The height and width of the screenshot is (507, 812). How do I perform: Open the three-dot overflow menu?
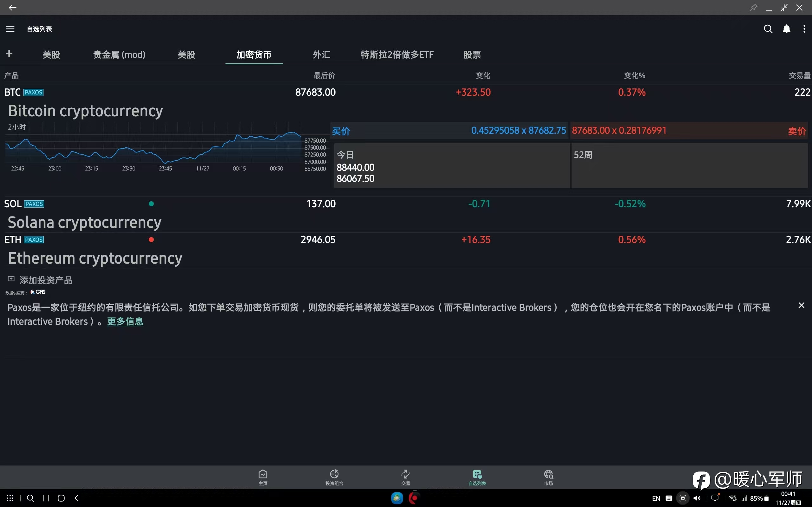click(804, 29)
